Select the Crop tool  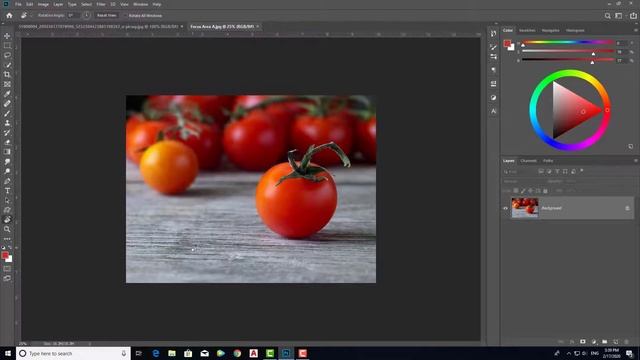click(7, 75)
